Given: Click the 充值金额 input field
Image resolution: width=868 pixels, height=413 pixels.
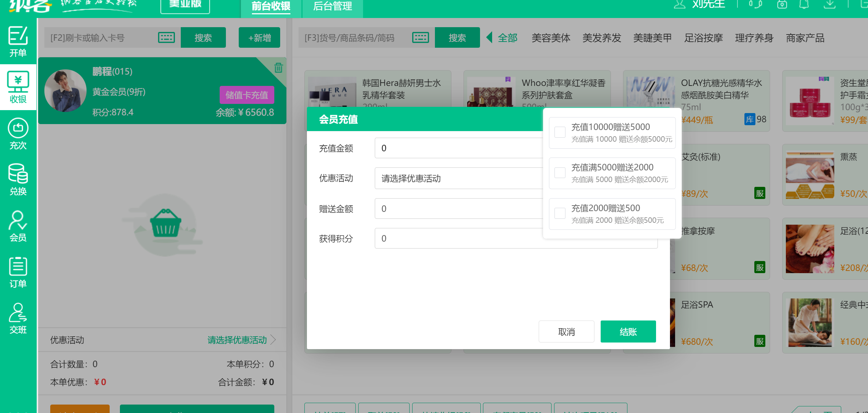Looking at the screenshot, I should pyautogui.click(x=458, y=148).
